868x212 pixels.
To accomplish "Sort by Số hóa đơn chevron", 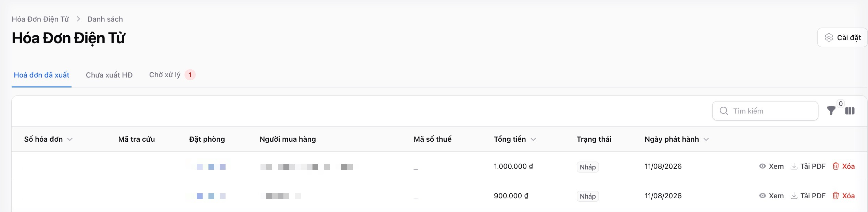I will pos(70,139).
